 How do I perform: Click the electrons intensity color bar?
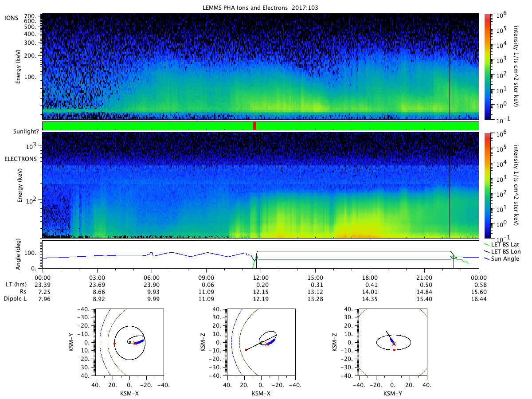487,185
